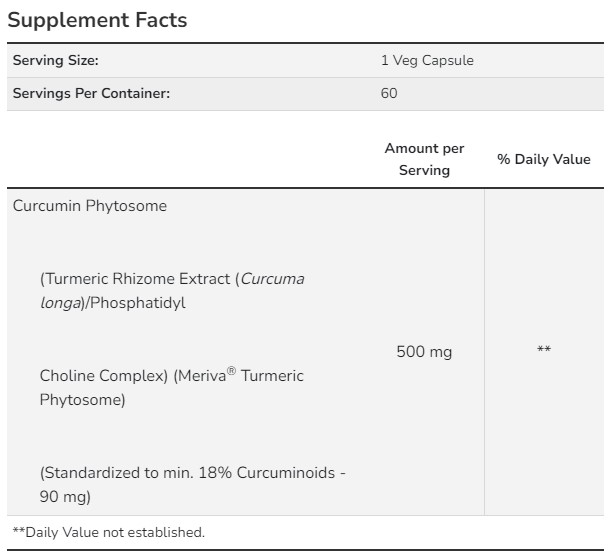Select the Daily Value not established footnote
This screenshot has width=610, height=555.
pyautogui.click(x=108, y=532)
